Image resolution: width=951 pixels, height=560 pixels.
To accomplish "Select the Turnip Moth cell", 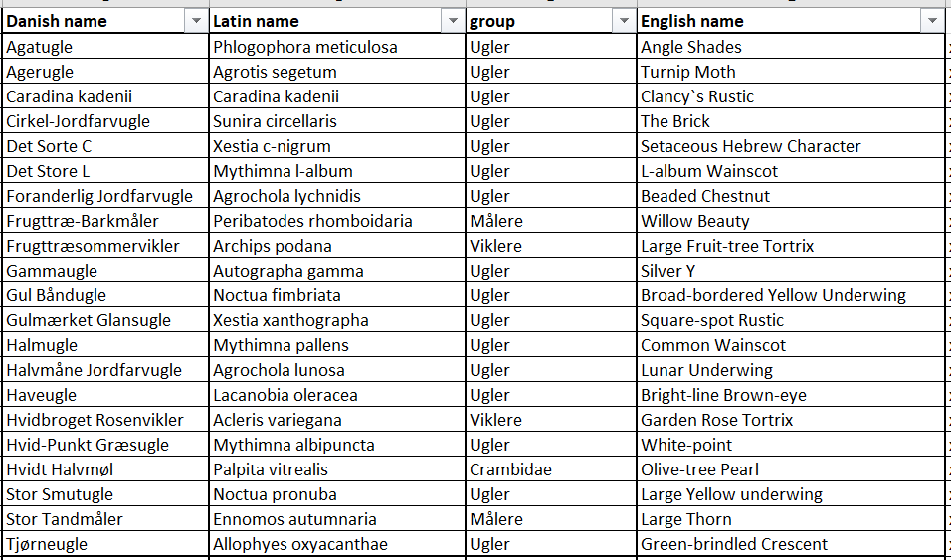I will pos(791,72).
